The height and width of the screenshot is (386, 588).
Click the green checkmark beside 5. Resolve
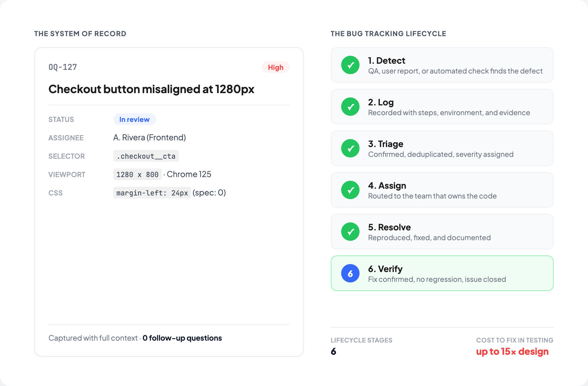click(350, 232)
